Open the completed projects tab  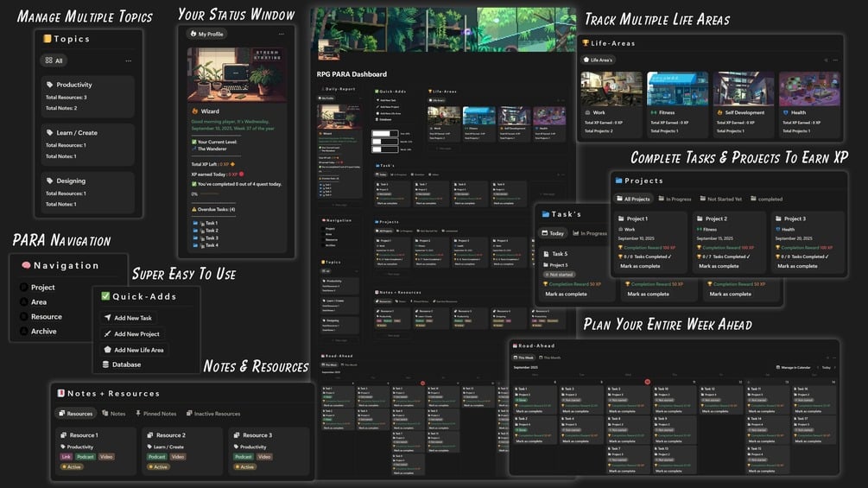pyautogui.click(x=766, y=199)
